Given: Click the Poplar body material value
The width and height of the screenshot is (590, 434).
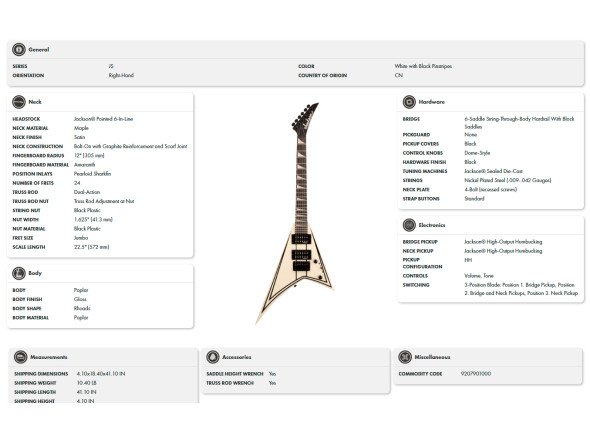Looking at the screenshot, I should [x=81, y=318].
